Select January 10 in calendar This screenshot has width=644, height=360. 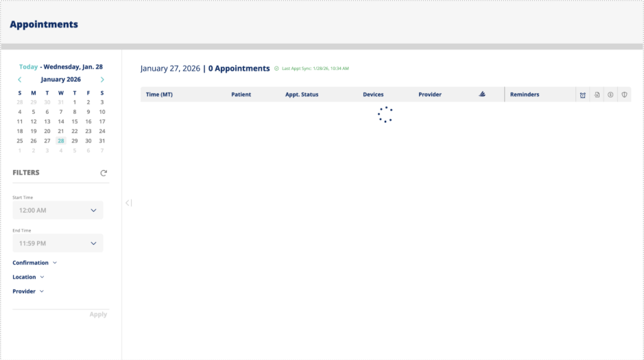coord(102,112)
